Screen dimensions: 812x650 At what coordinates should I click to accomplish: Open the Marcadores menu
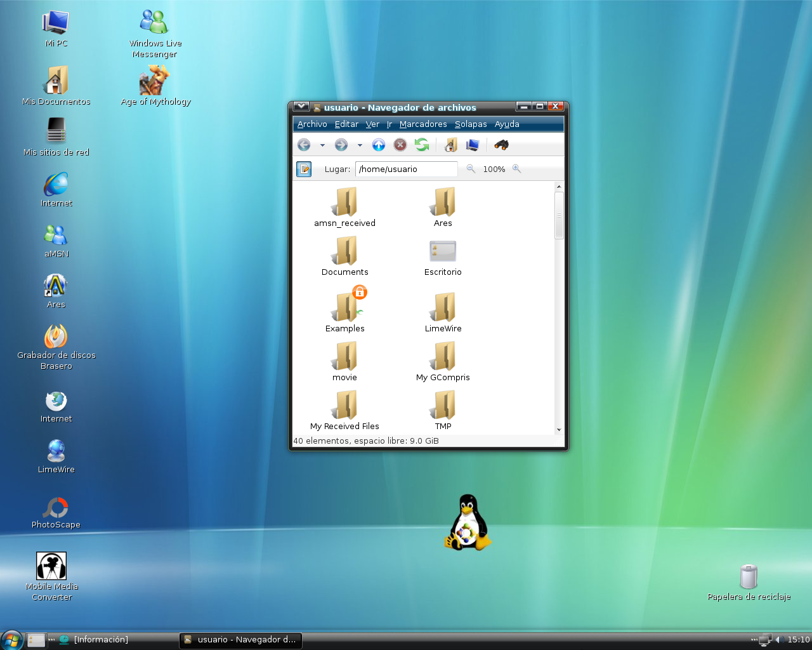[423, 124]
